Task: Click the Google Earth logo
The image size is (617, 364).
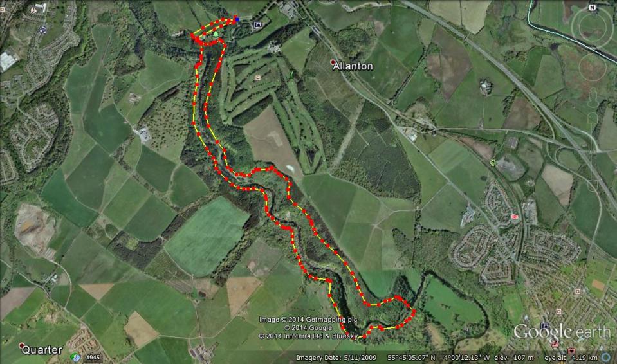Action: (562, 331)
